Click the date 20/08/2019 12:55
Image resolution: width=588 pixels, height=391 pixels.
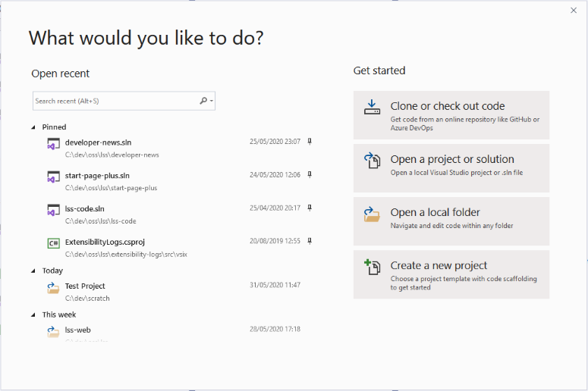click(275, 241)
